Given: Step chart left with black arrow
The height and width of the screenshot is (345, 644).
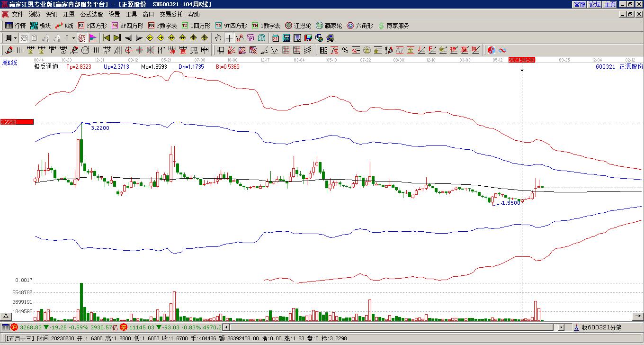Looking at the screenshot, I should point(128,38).
